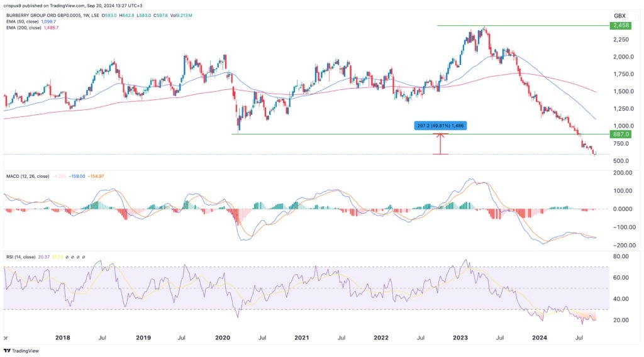Click the 2020 label on time axis
Screen dimensions: 644x357
pyautogui.click(x=223, y=337)
